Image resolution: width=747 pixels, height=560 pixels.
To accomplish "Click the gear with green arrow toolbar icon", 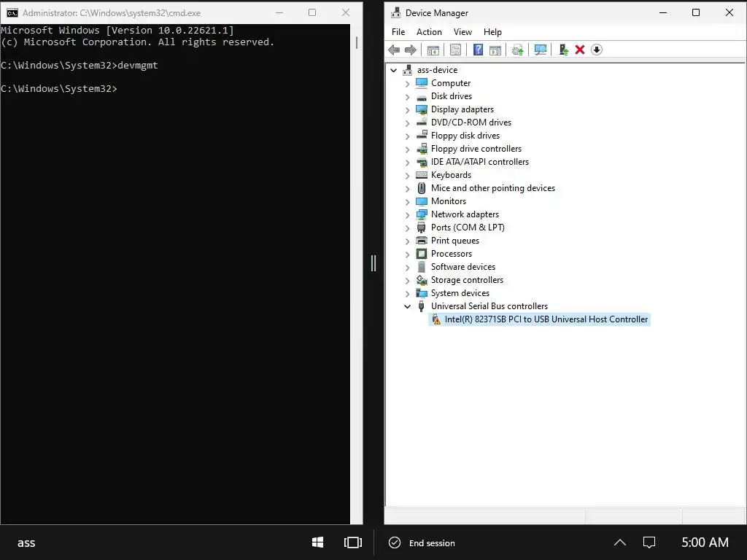I will pyautogui.click(x=518, y=50).
